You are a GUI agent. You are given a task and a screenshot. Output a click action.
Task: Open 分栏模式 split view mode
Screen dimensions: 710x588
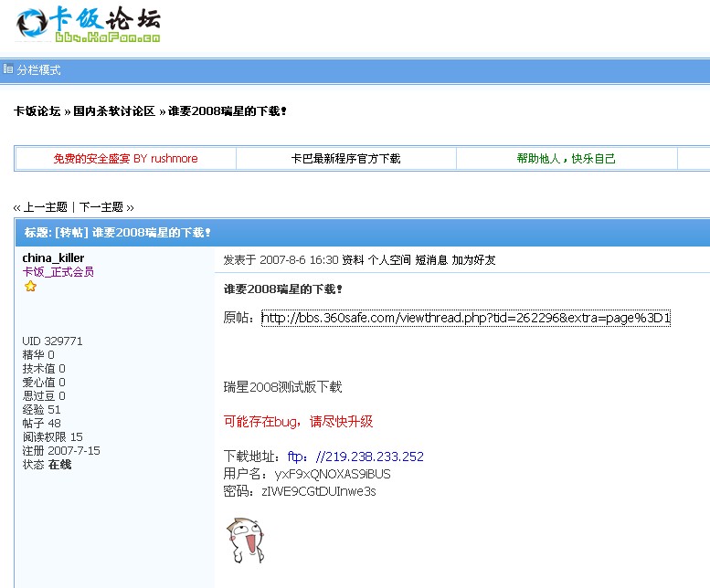[x=38, y=70]
